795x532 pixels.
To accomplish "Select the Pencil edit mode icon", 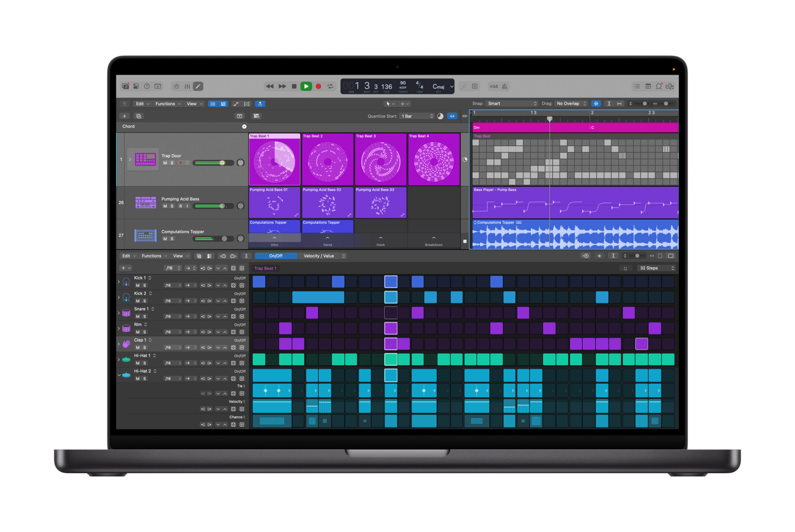I will click(198, 86).
